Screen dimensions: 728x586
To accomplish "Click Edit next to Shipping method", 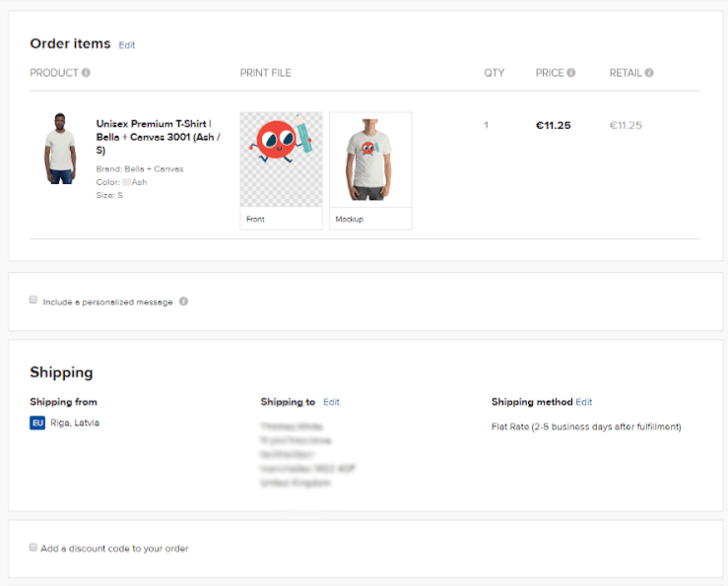I will (584, 402).
